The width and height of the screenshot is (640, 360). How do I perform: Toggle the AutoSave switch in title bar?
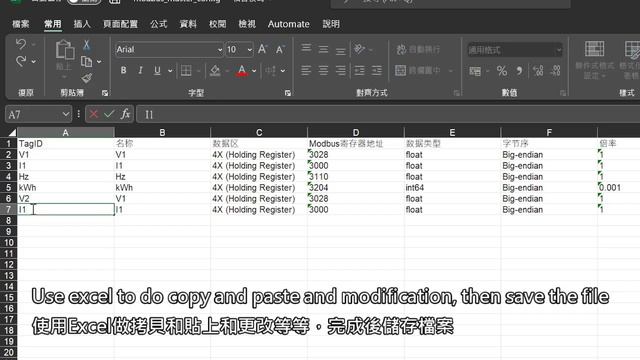click(84, 2)
